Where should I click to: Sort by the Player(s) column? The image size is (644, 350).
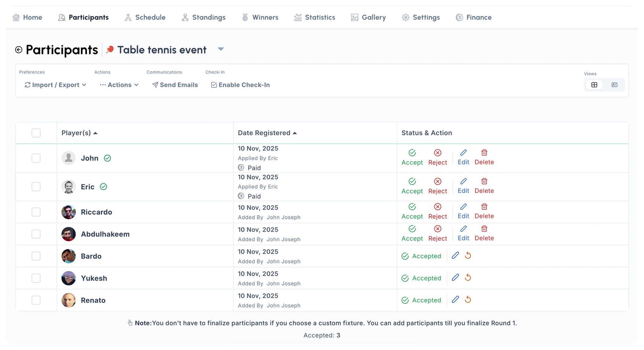(79, 133)
